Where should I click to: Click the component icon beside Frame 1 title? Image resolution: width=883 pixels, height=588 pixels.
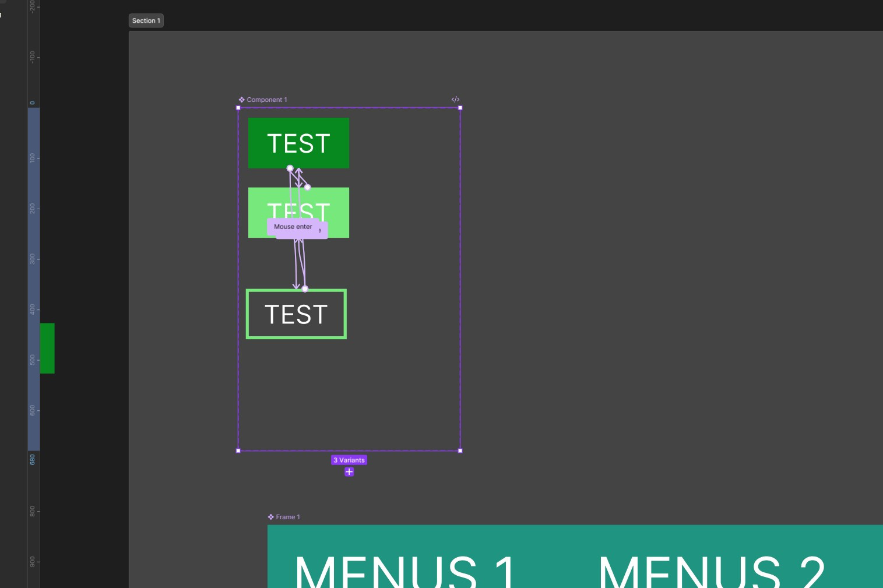(271, 517)
